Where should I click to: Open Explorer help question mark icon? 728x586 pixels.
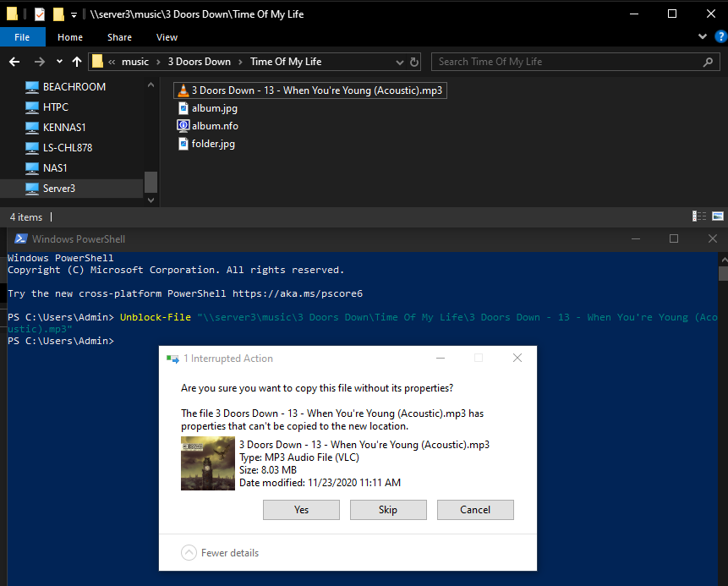coord(721,36)
